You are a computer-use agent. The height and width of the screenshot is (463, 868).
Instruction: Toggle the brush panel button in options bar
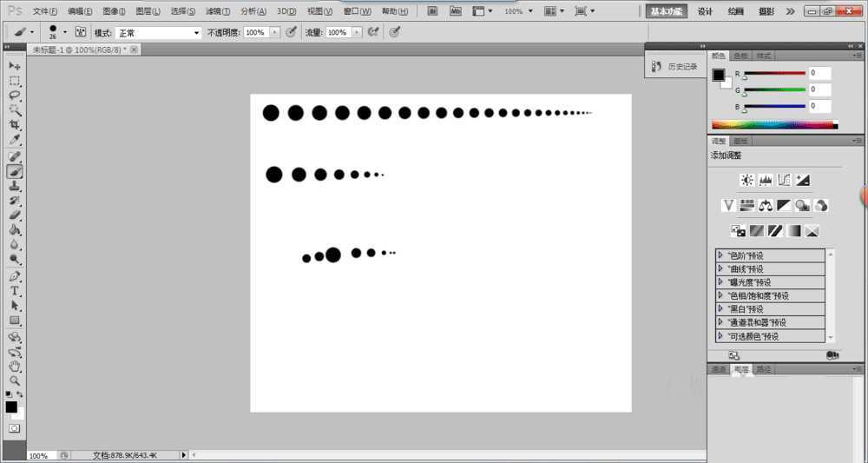click(x=81, y=31)
